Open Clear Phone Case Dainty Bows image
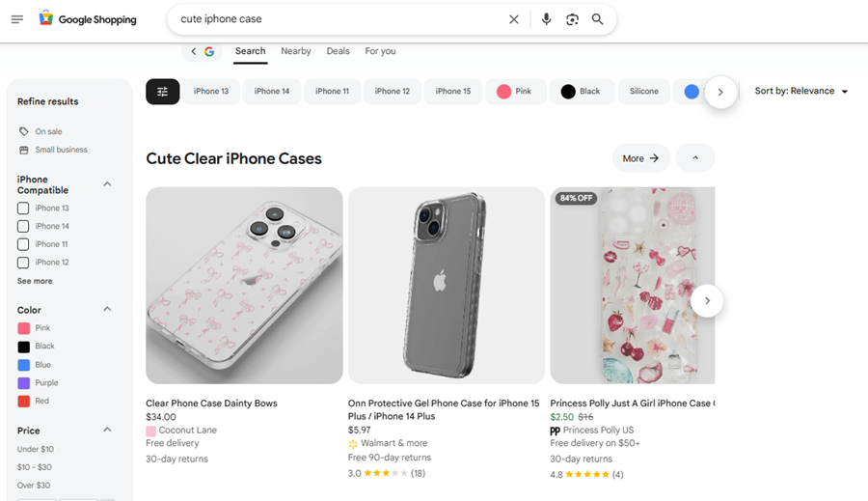The image size is (868, 501). (244, 286)
